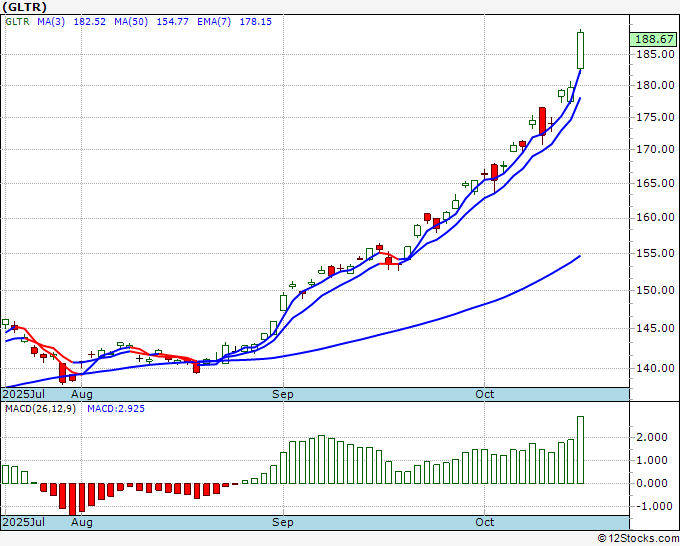This screenshot has width=680, height=546.
Task: Click the 140.00 price axis label
Action: point(655,368)
